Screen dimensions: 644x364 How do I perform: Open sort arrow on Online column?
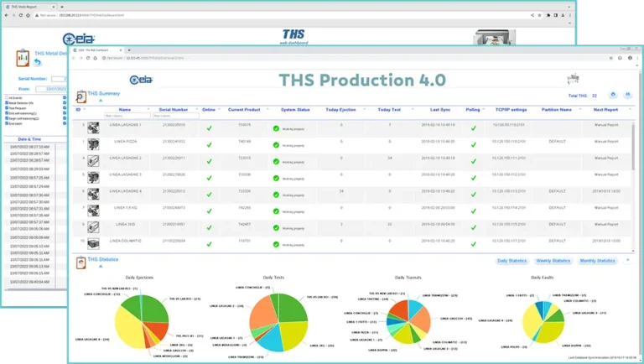[220, 109]
